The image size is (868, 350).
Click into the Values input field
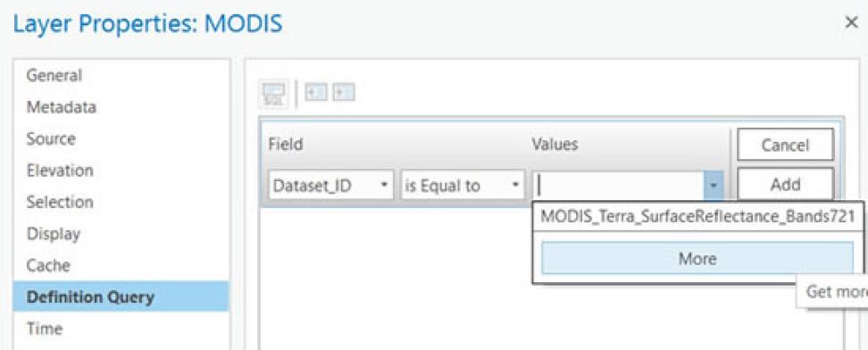(618, 186)
